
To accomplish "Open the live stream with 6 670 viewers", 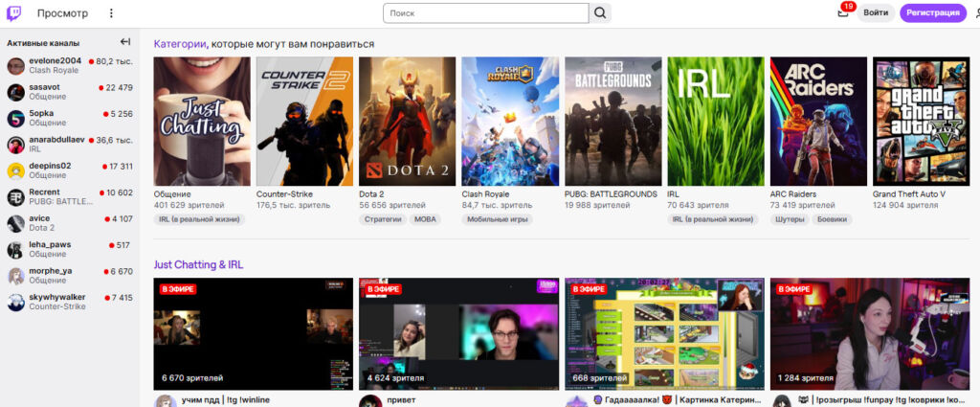I will point(253,333).
